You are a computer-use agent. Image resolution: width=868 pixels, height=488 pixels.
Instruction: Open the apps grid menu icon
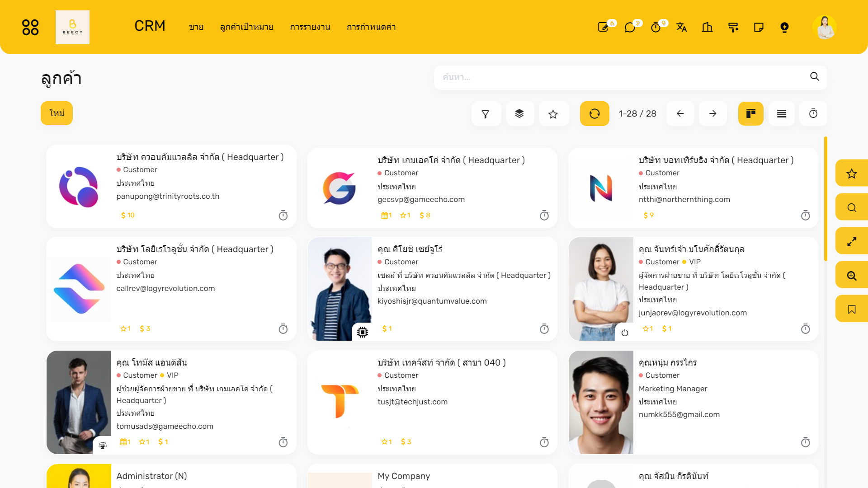point(30,27)
